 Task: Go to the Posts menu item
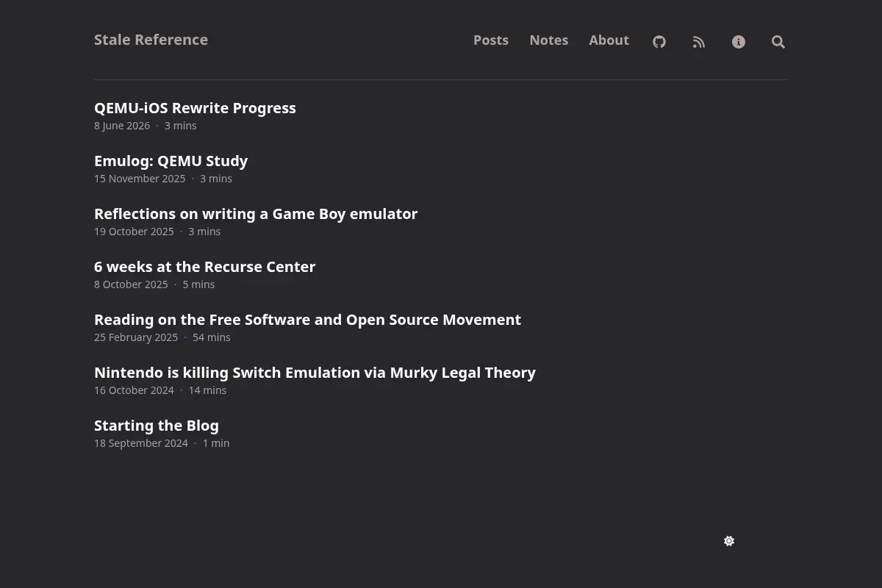pyautogui.click(x=491, y=40)
